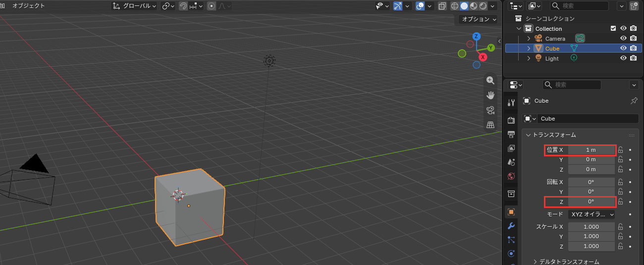Toggle the Collection exclude checkbox
The image size is (644, 265).
point(614,29)
